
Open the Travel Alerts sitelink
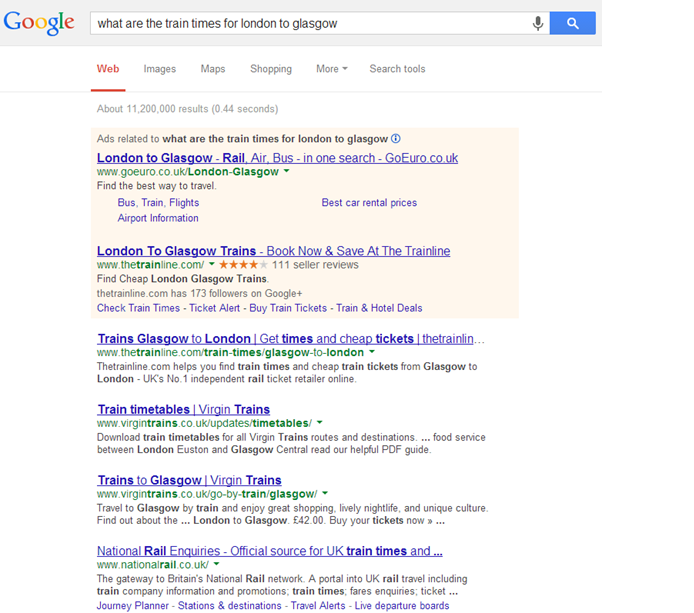[318, 605]
